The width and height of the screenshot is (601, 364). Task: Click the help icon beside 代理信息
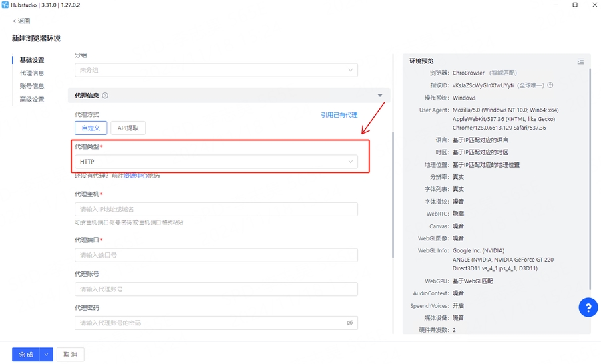(105, 96)
